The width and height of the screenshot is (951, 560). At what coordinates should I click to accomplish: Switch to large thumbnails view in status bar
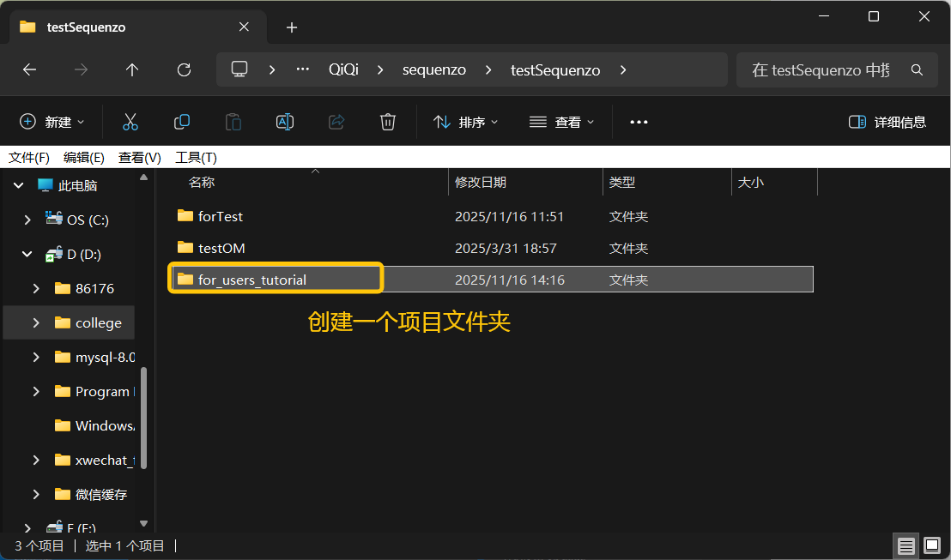tap(932, 545)
